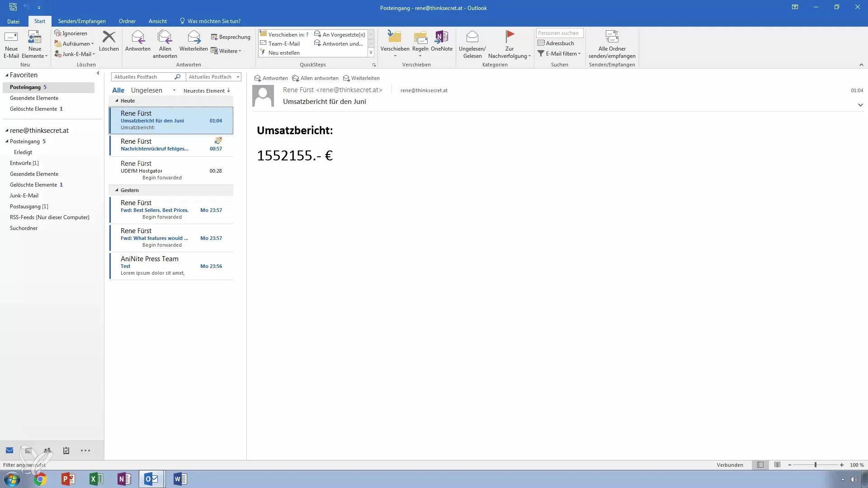Click Weiterleiten in the reading pane

click(x=361, y=78)
